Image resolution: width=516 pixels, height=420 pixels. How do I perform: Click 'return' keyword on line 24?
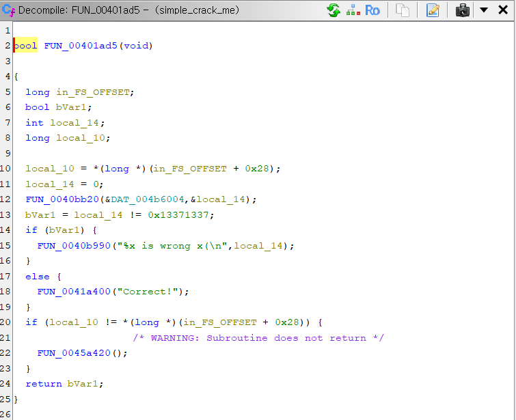44,384
